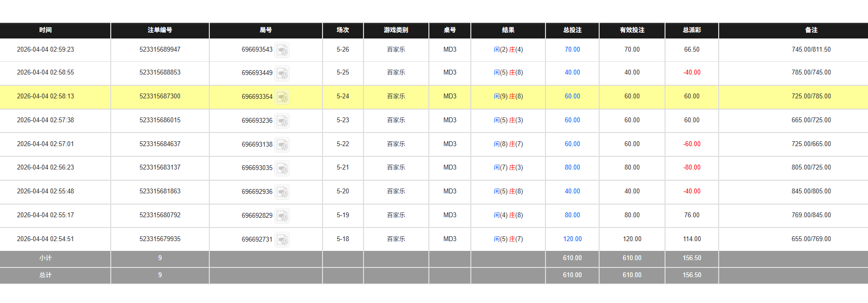Click remark 785.00/745.00
Viewport: 868px width, 303px height.
[811, 73]
